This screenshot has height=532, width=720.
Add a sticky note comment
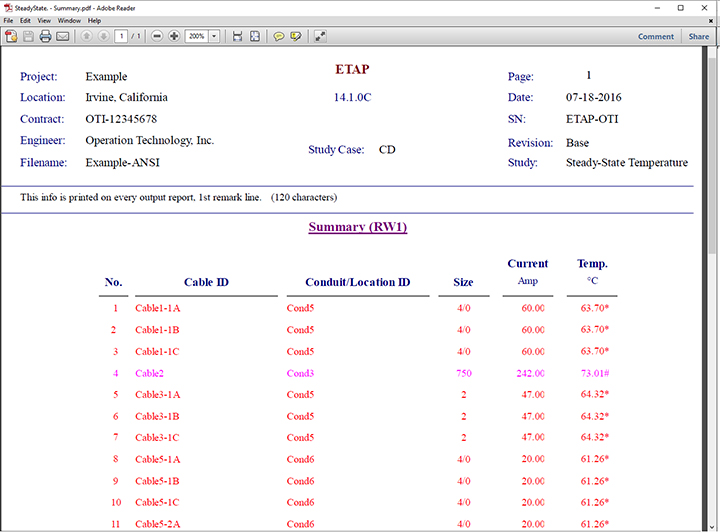point(279,36)
